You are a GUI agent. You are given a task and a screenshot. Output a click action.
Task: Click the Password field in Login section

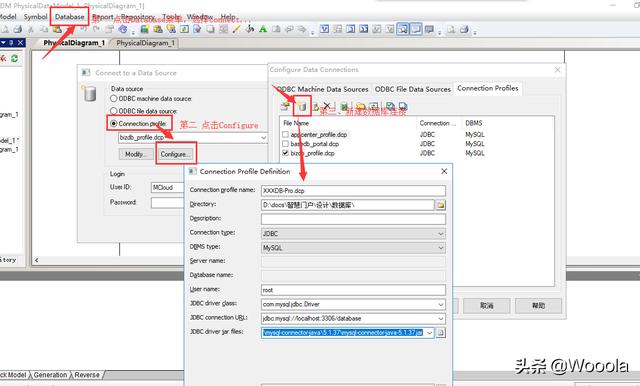[x=168, y=203]
